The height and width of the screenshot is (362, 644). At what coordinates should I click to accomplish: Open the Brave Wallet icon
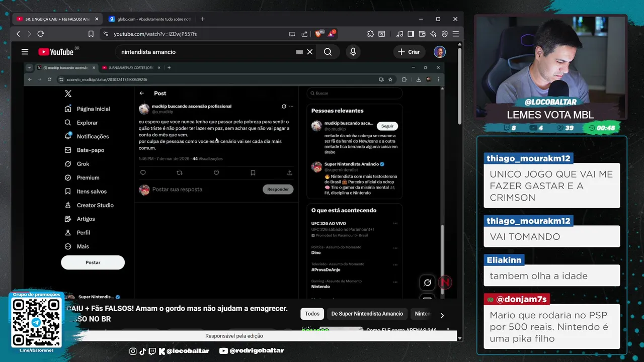pyautogui.click(x=422, y=34)
